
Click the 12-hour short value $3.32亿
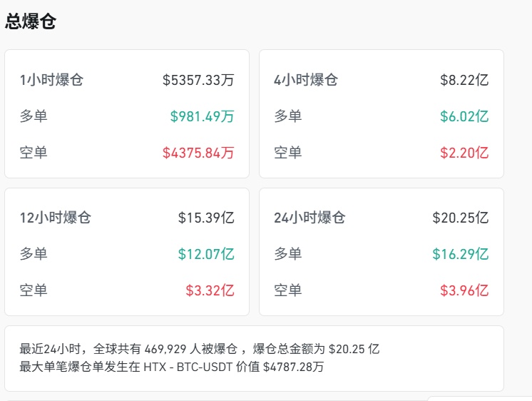[x=210, y=290]
